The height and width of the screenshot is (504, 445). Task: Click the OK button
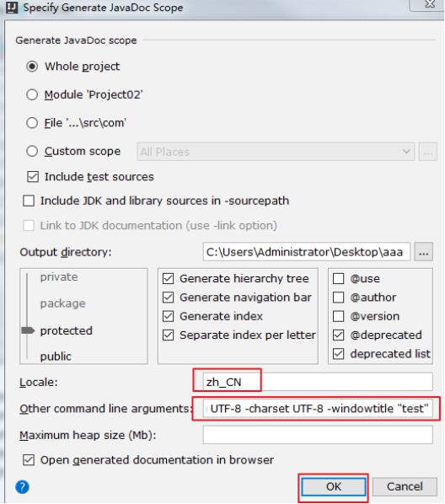pos(334,486)
